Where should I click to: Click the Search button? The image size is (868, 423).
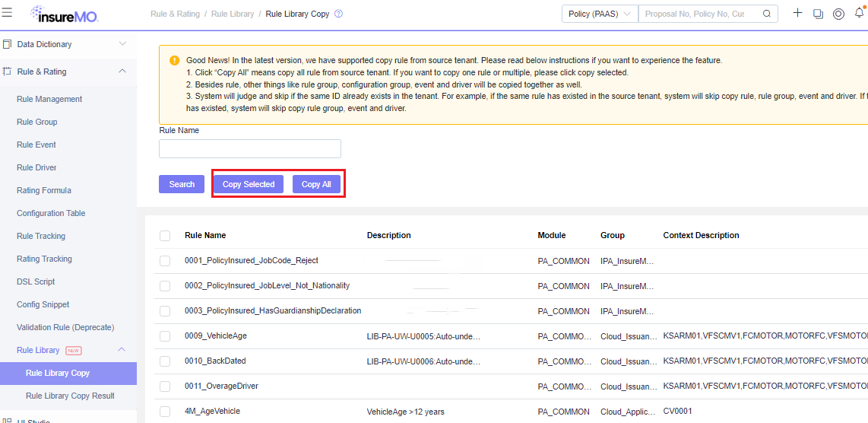click(x=182, y=184)
